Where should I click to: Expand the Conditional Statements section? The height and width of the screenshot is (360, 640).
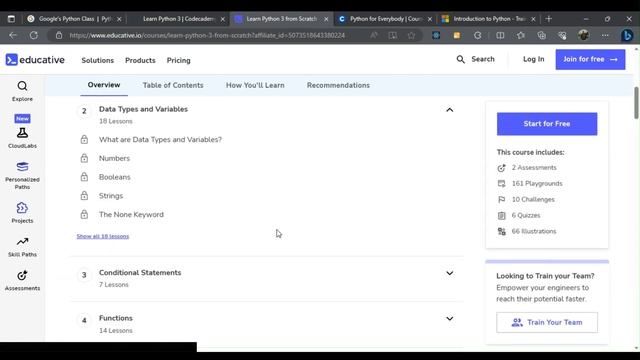449,273
